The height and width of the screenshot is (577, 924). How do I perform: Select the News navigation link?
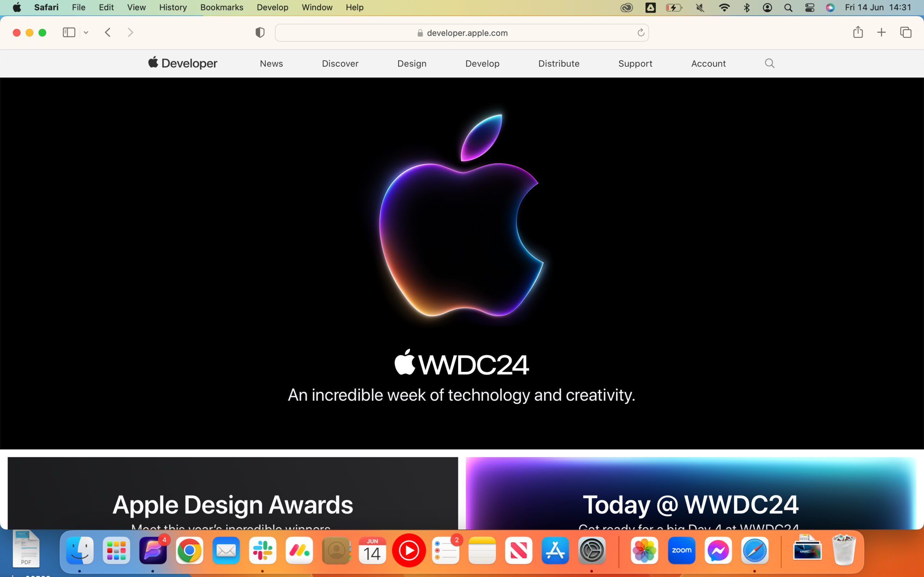(271, 63)
